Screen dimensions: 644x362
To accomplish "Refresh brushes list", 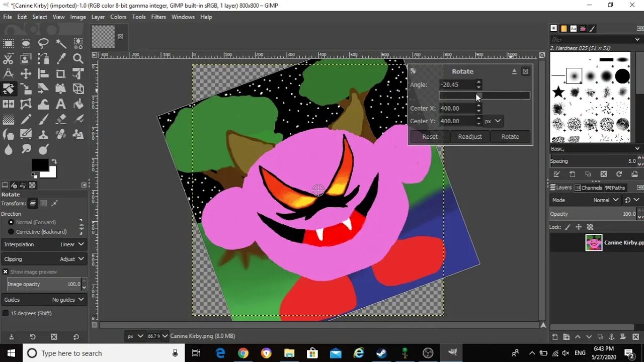I will [x=619, y=174].
